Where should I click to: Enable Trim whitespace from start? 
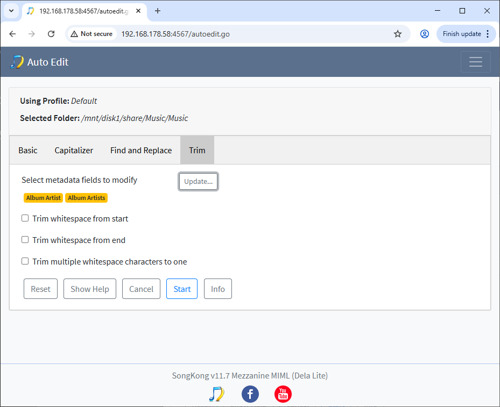coord(25,218)
